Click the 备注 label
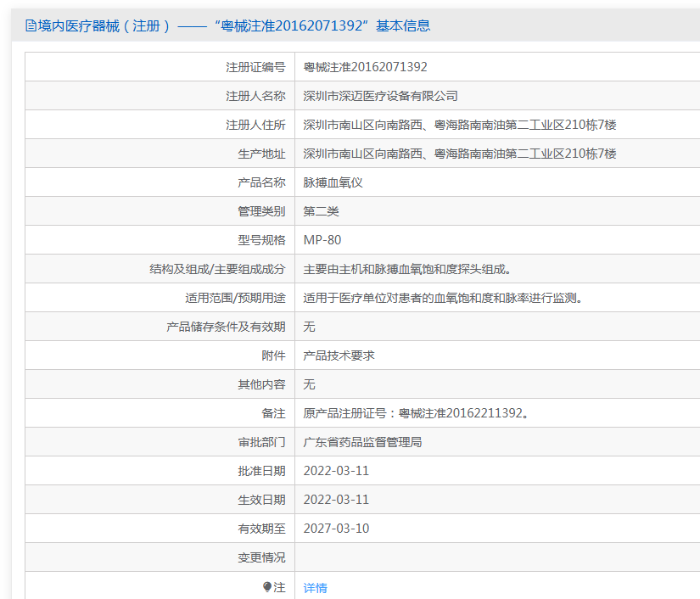 [x=273, y=413]
